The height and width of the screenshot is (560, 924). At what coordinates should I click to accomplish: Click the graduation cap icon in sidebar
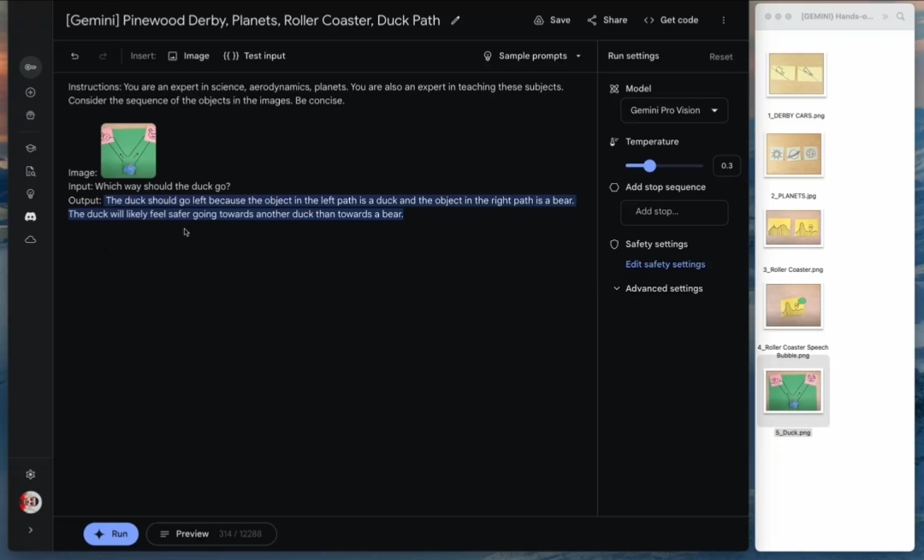pyautogui.click(x=31, y=148)
